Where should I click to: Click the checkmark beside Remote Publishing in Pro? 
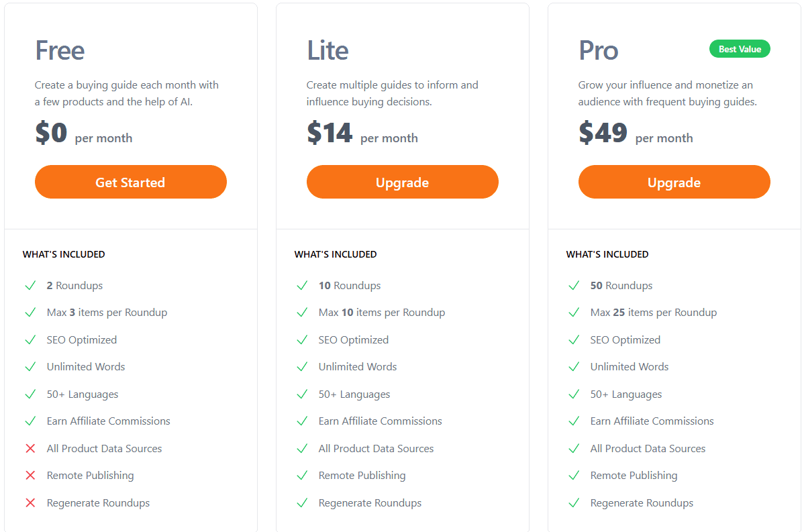pyautogui.click(x=574, y=475)
